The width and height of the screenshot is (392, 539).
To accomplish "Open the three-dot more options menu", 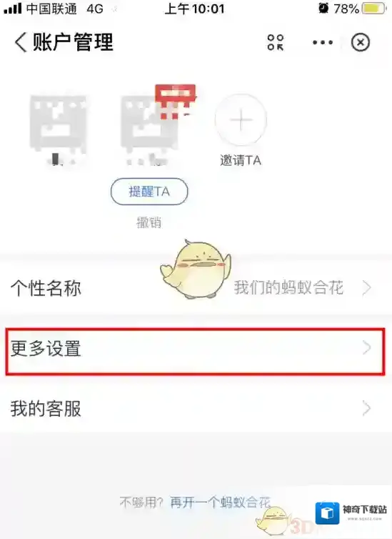I will click(x=323, y=42).
